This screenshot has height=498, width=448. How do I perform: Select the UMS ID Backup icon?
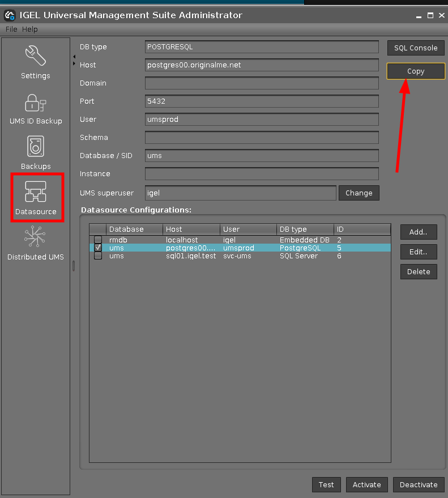[x=35, y=103]
